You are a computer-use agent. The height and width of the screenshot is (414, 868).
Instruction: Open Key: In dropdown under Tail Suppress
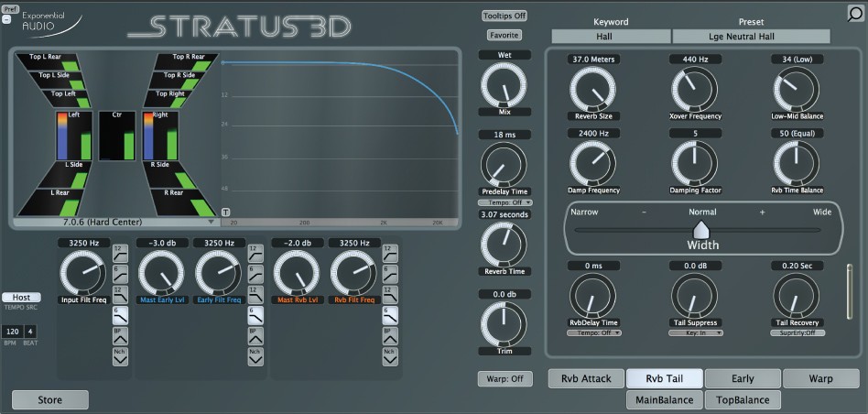click(x=696, y=333)
